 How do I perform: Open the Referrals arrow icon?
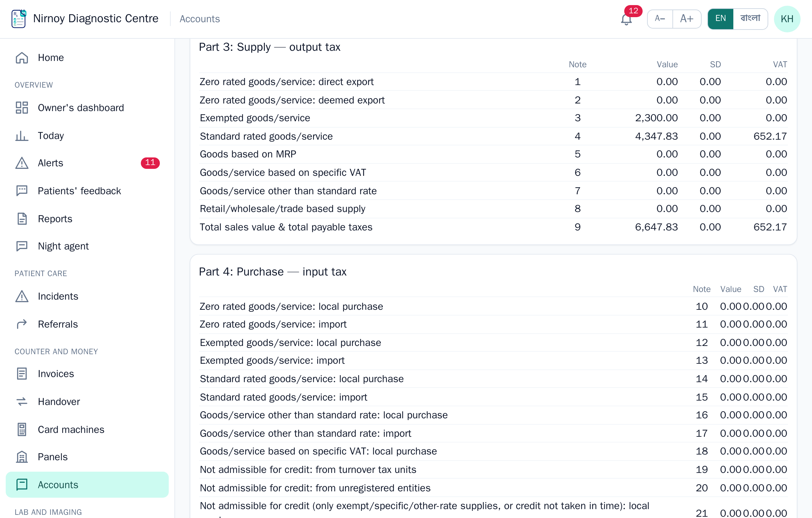pyautogui.click(x=22, y=324)
